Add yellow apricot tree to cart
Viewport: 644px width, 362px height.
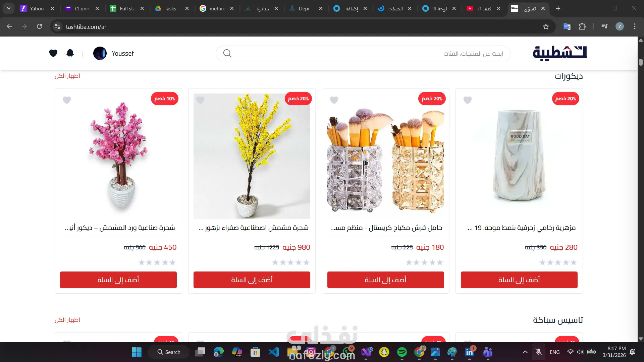[252, 280]
